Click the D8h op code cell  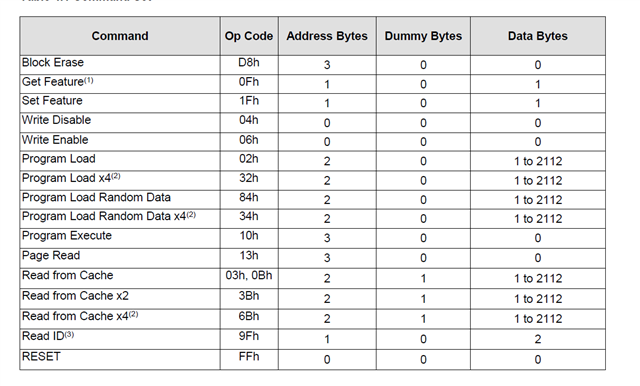pos(249,65)
